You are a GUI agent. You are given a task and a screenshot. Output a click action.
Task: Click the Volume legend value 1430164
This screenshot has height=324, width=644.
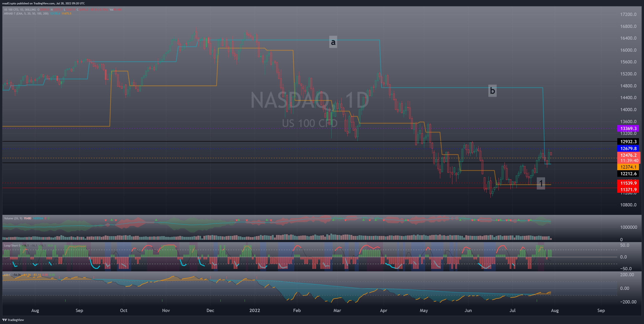38,219
